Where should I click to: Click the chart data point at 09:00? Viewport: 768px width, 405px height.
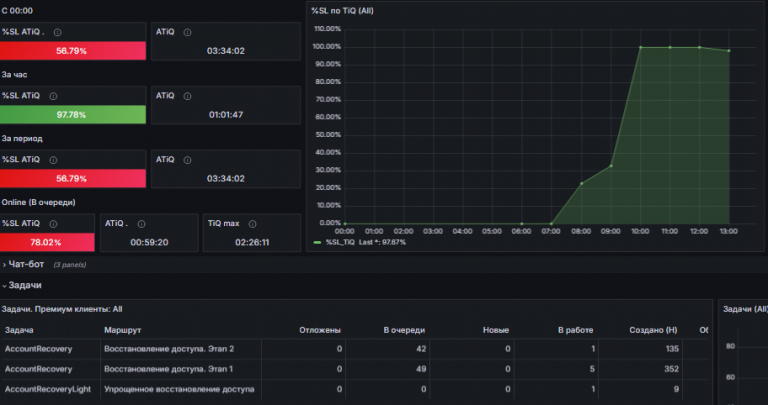pos(611,166)
